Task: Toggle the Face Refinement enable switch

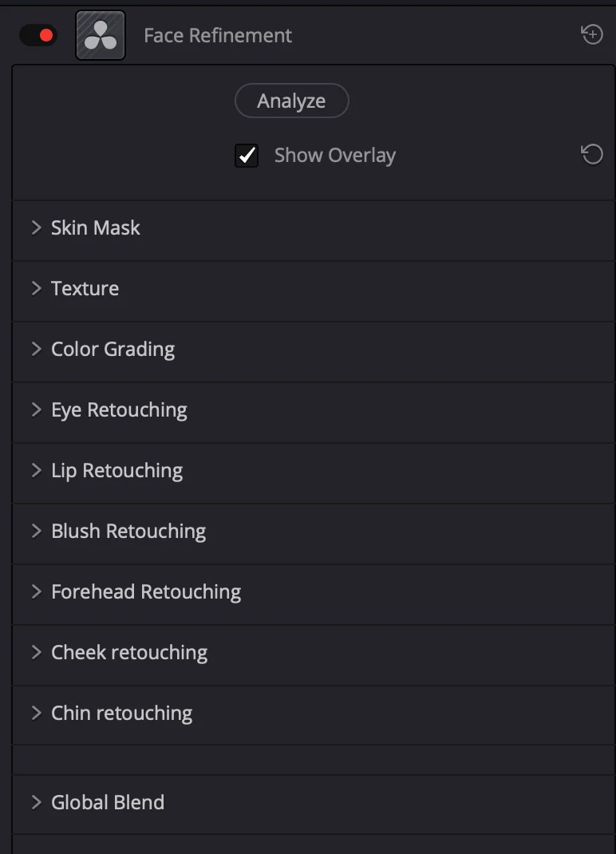Action: click(38, 35)
